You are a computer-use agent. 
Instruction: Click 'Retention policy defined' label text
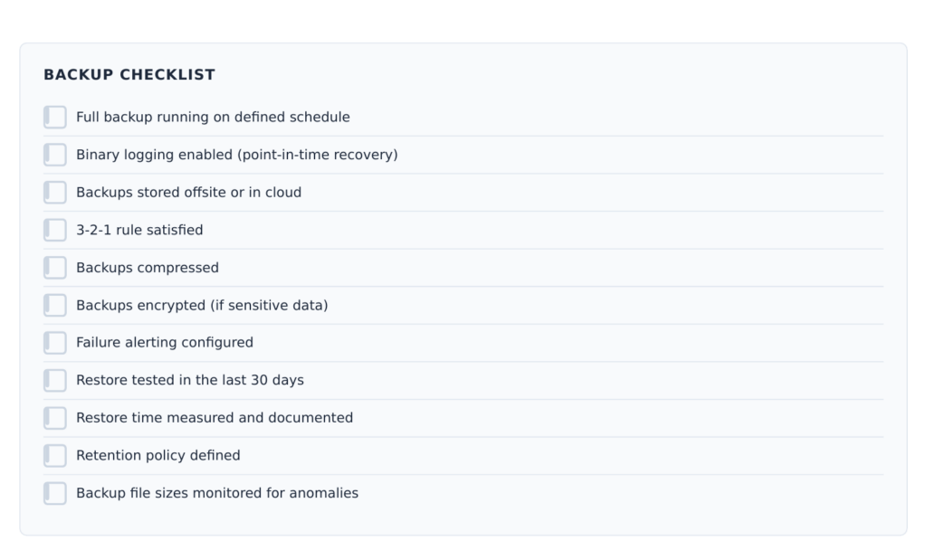point(158,455)
